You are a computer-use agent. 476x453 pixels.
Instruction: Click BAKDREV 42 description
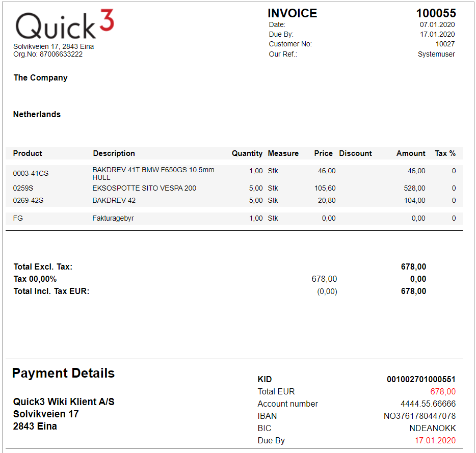114,200
